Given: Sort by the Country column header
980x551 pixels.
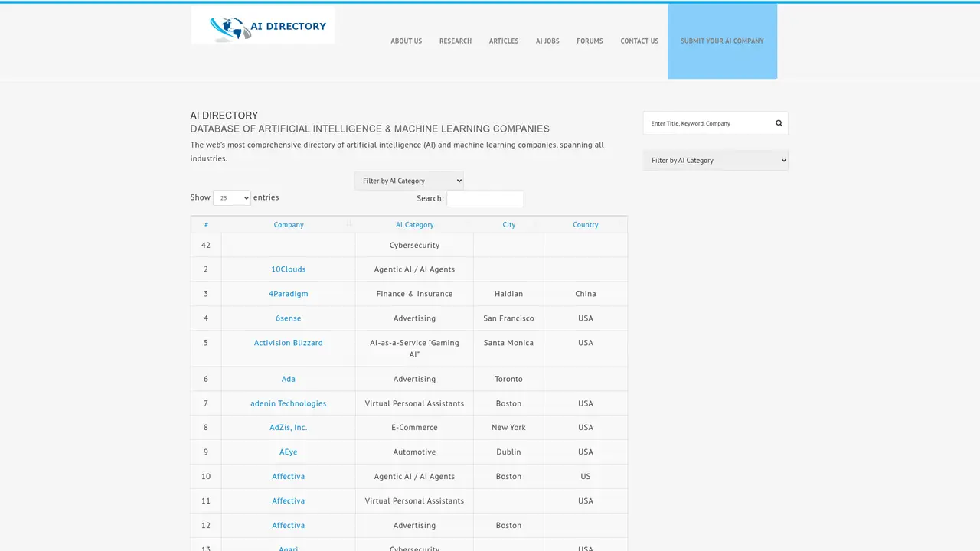Looking at the screenshot, I should [586, 224].
